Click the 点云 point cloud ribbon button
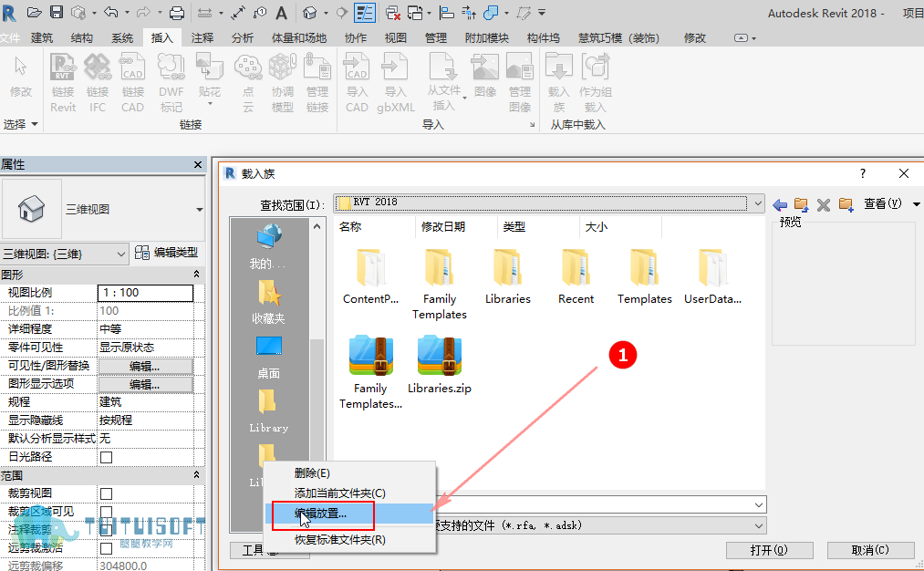924x571 pixels. point(248,82)
